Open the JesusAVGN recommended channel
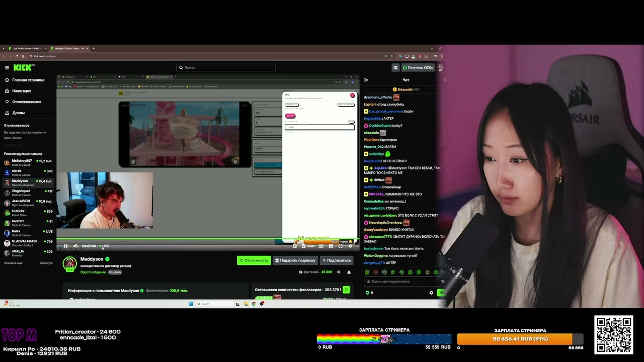Screen dimensions: 644x362 pos(28,203)
